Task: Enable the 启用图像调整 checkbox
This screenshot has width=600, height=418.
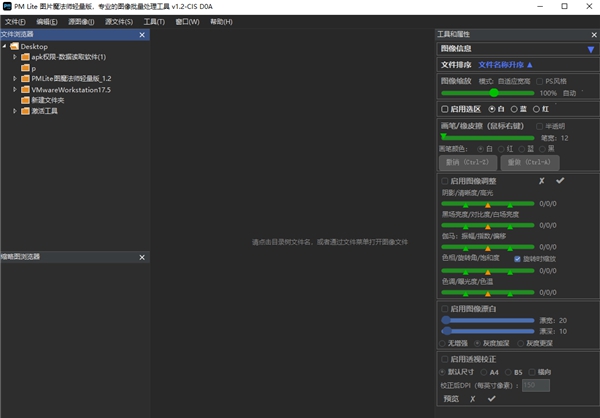Action: [x=444, y=181]
